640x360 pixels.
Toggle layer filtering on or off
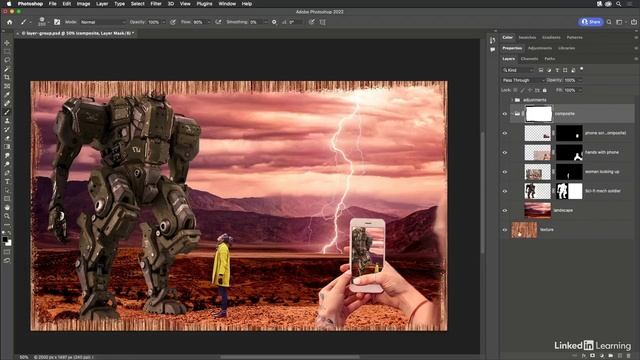point(582,69)
